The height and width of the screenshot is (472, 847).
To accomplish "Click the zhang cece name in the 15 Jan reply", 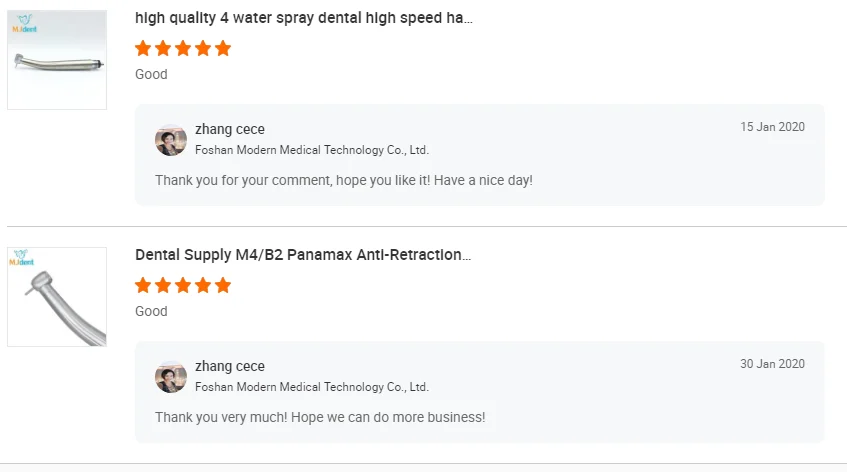I will click(x=230, y=129).
